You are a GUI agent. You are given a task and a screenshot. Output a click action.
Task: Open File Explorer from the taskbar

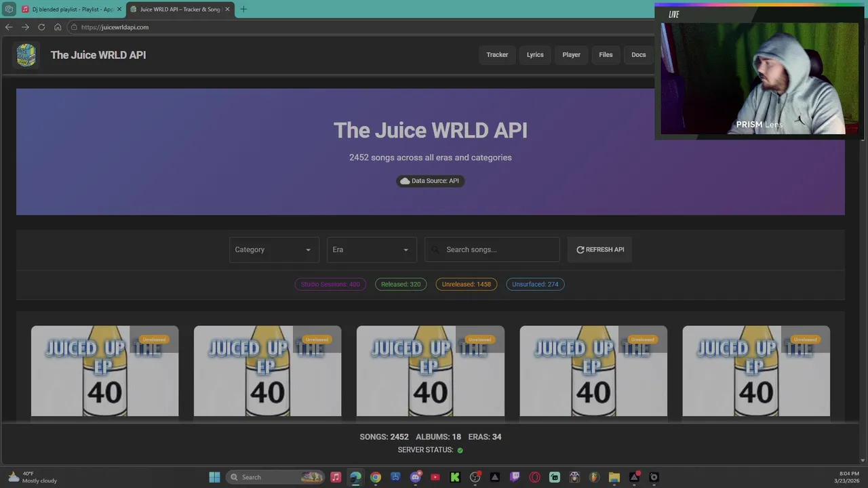614,477
